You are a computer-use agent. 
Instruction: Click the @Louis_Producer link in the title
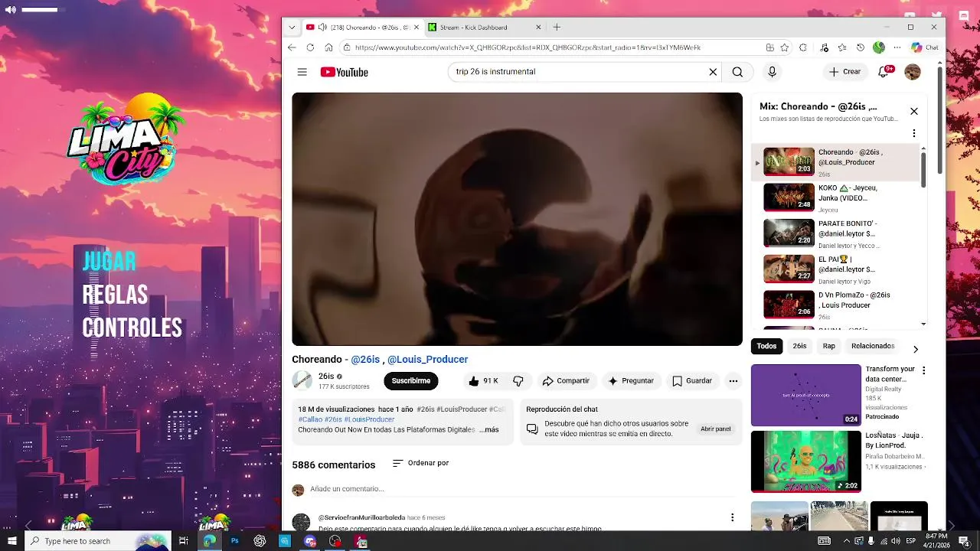tap(427, 359)
